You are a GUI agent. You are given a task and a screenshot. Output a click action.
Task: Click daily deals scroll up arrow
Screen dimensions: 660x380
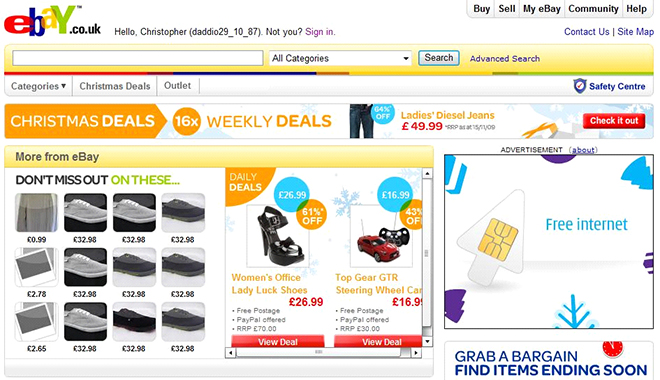(427, 173)
